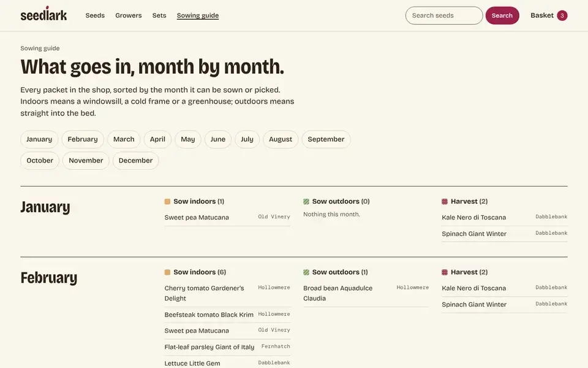
Task: Click the February Sow outdoors green striped icon
Action: [306, 272]
